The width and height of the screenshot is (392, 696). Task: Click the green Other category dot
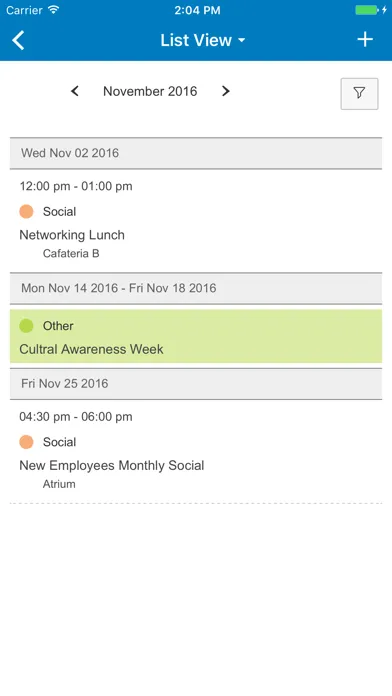tap(26, 326)
